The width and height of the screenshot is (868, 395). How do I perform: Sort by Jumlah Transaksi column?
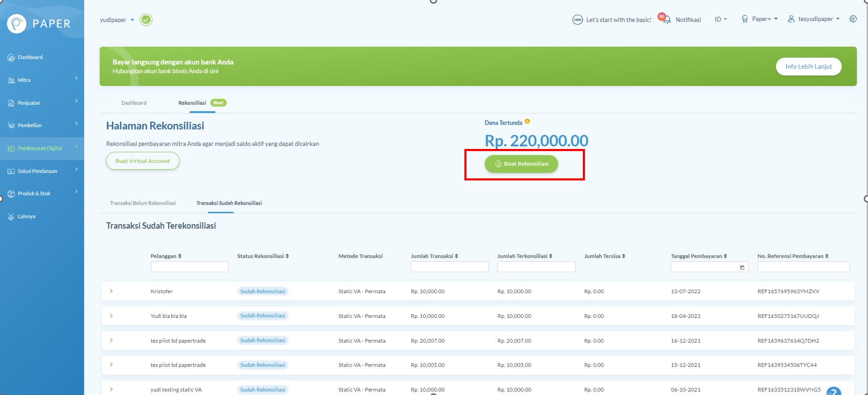tap(457, 256)
